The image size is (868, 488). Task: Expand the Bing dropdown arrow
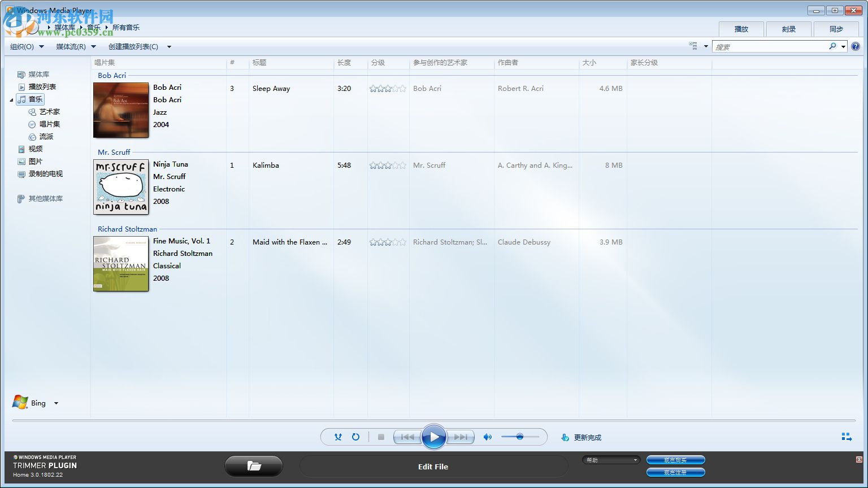click(56, 403)
